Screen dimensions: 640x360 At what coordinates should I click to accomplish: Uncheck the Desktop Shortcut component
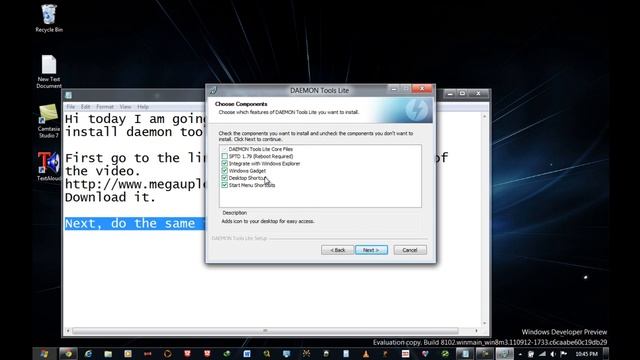[224, 178]
